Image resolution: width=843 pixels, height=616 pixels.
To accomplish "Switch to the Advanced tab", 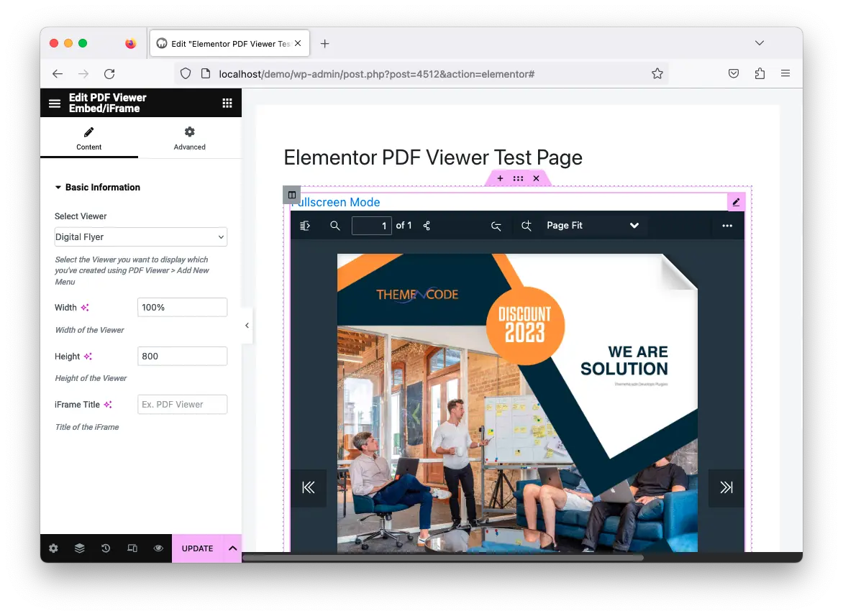I will click(x=189, y=138).
